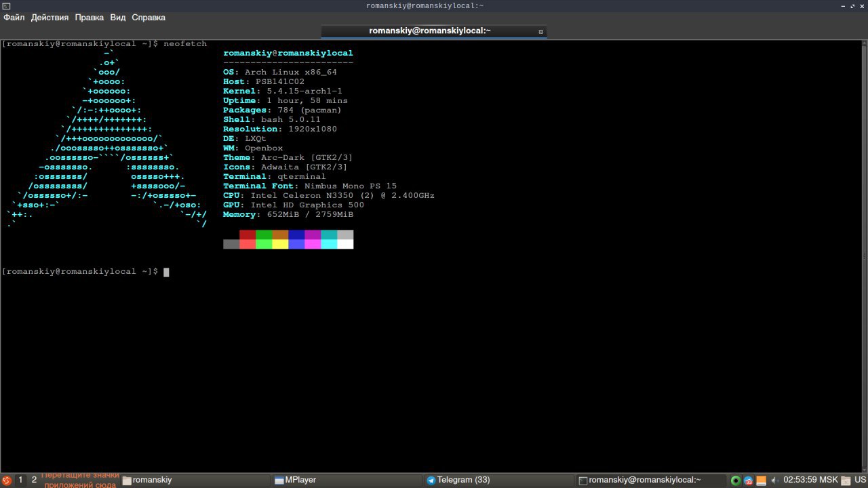Open Telegram tray icon with 33 badge

tap(749, 481)
